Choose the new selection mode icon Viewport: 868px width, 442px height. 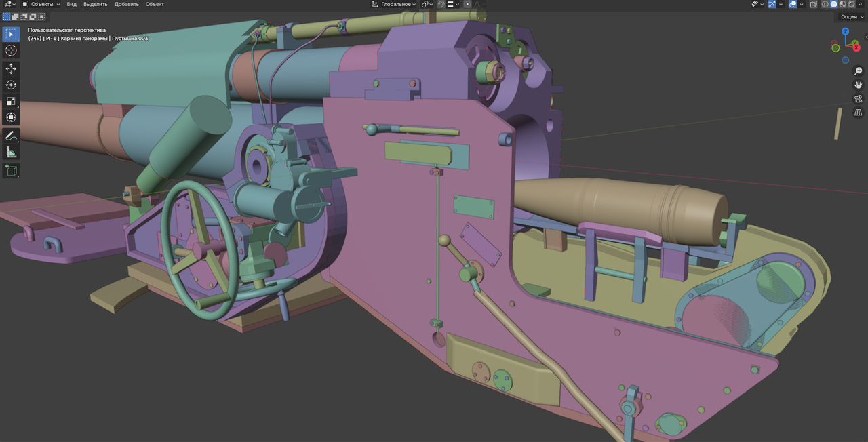click(x=7, y=16)
